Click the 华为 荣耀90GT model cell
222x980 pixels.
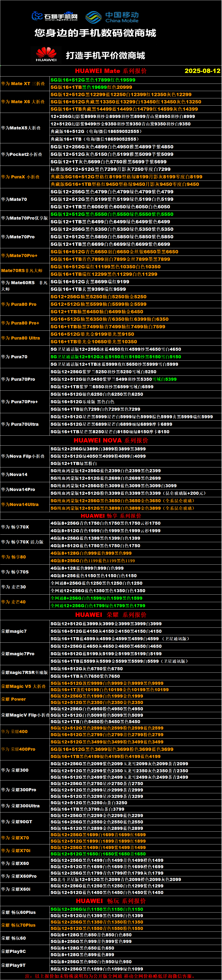(25, 821)
